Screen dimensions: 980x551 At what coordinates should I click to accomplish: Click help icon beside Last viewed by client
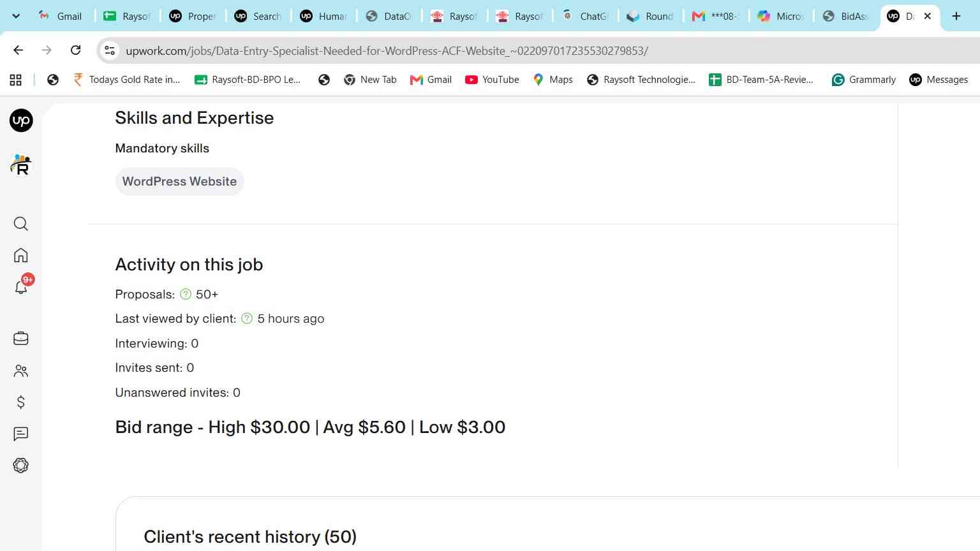(x=247, y=318)
